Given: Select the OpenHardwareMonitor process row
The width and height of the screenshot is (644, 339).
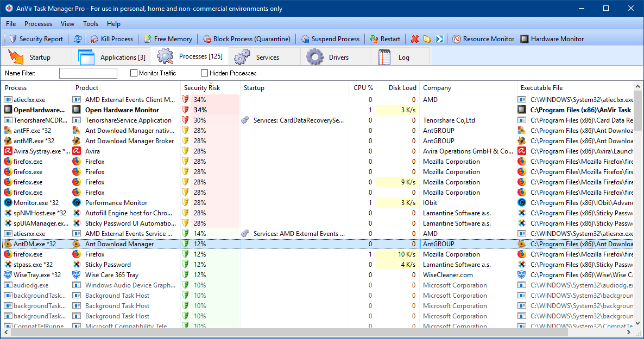Looking at the screenshot, I should click(37, 110).
